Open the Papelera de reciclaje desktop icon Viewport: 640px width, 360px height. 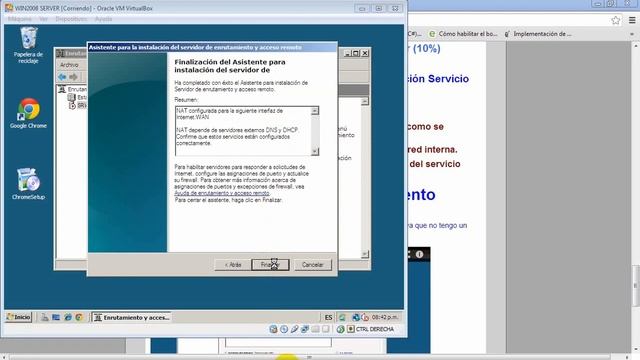(28, 44)
